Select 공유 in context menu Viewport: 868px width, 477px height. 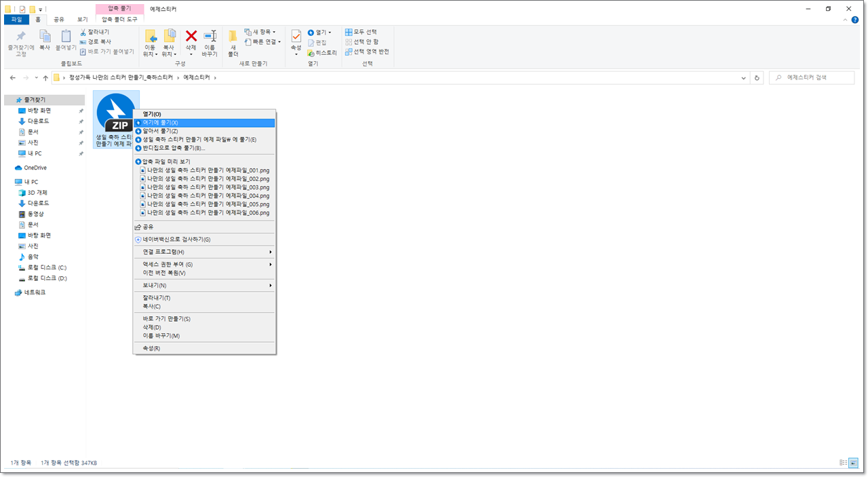(204, 227)
